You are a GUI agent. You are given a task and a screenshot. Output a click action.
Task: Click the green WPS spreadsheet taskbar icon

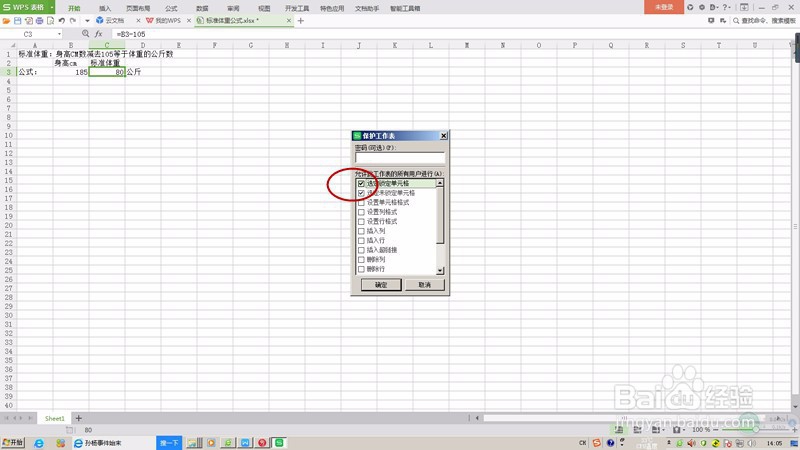pos(279,443)
